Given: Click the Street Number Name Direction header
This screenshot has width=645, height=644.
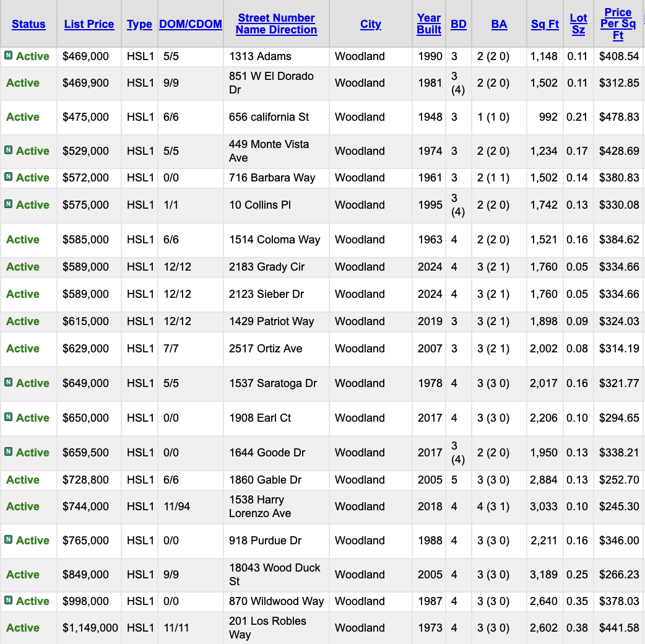Looking at the screenshot, I should [x=277, y=24].
